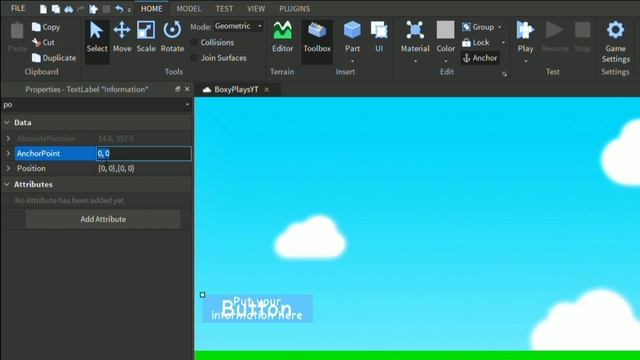Collapse the Data section

pyautogui.click(x=7, y=122)
